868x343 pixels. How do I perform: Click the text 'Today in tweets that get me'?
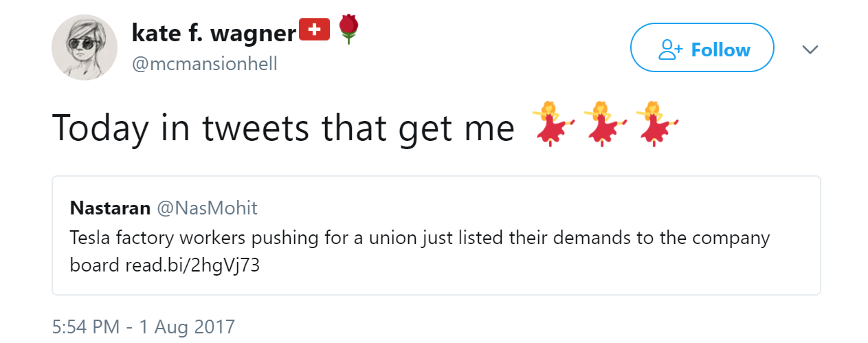pyautogui.click(x=283, y=127)
